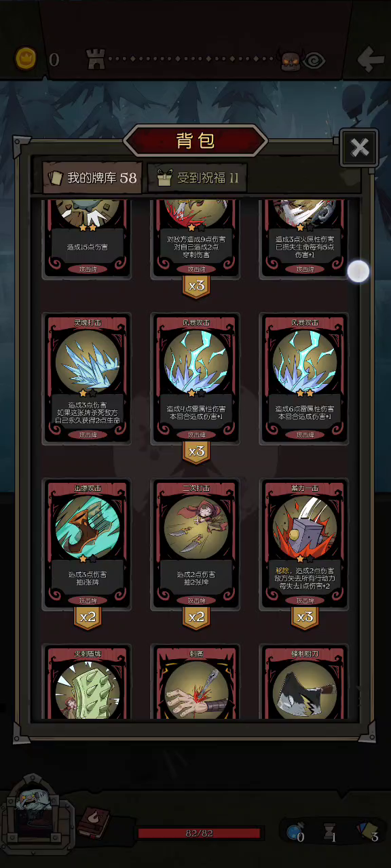Select the teal axe card with x2 badge
This screenshot has width=391, height=868.
[x=87, y=544]
